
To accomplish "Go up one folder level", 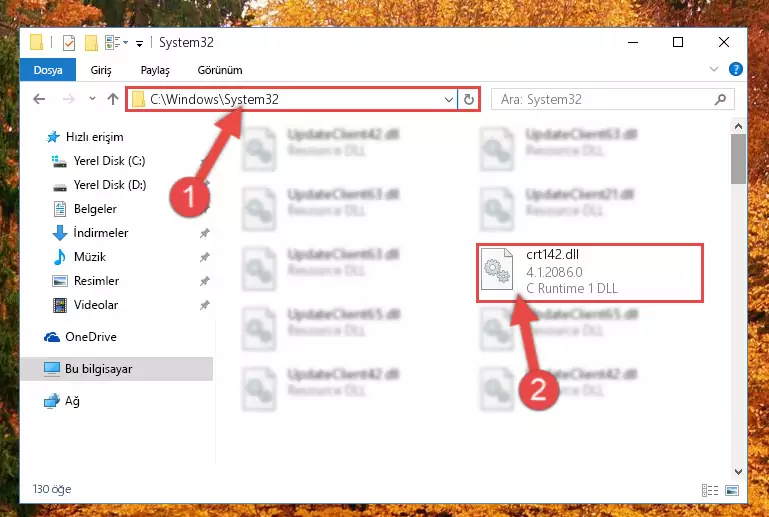I will pos(113,99).
